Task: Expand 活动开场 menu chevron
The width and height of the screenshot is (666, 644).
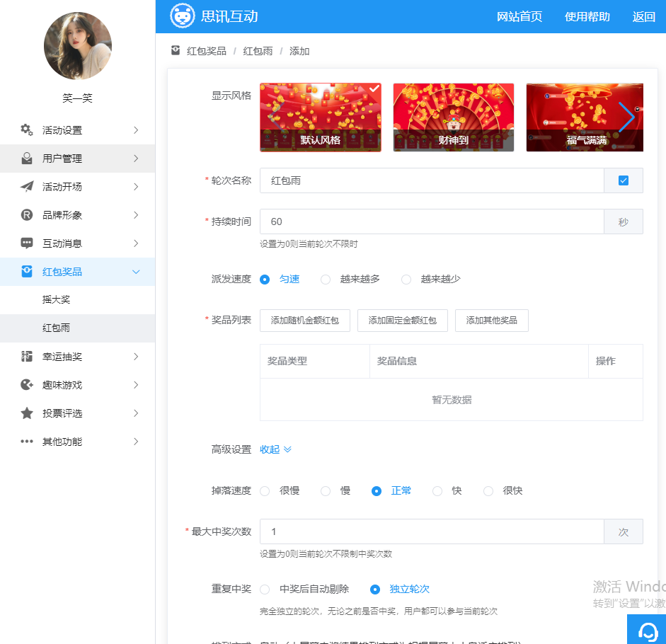Action: click(136, 187)
